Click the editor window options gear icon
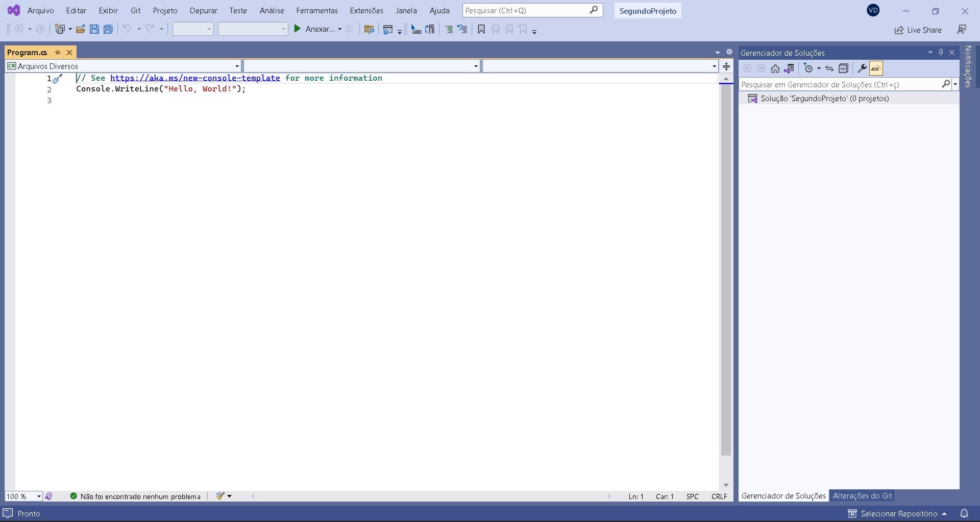 [729, 52]
